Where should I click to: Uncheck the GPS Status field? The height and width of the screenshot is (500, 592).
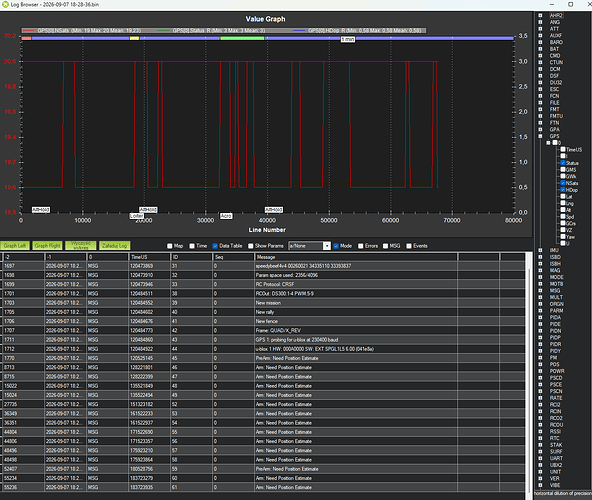[x=563, y=163]
